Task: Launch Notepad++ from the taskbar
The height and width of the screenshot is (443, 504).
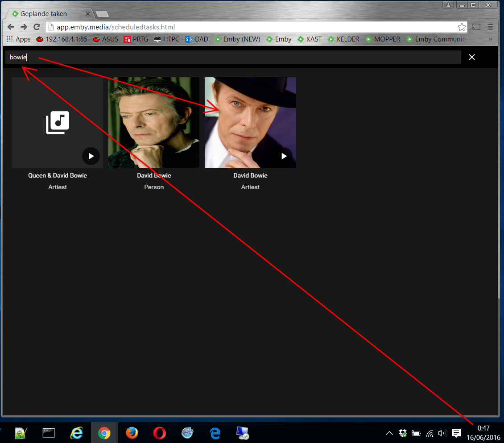Action: coord(21,433)
